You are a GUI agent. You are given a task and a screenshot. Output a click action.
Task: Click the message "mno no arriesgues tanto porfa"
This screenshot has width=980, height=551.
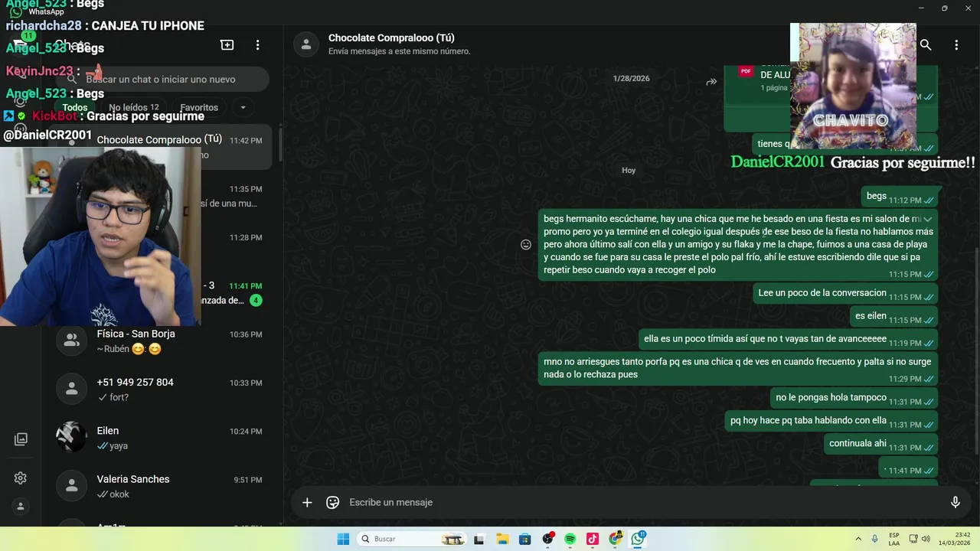coord(738,368)
